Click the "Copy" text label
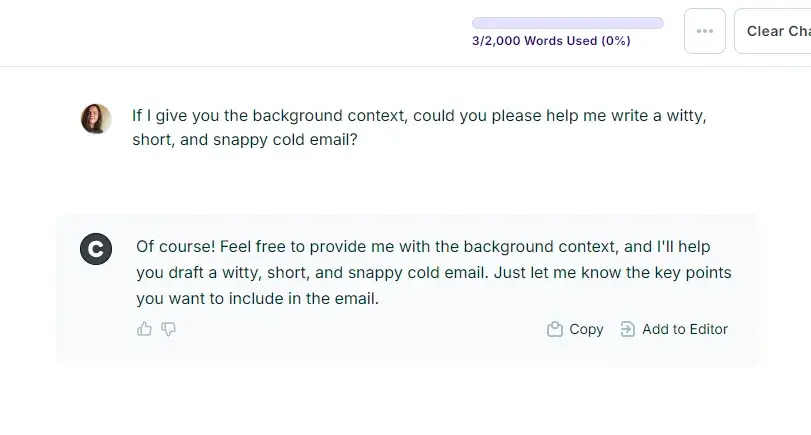 586,329
